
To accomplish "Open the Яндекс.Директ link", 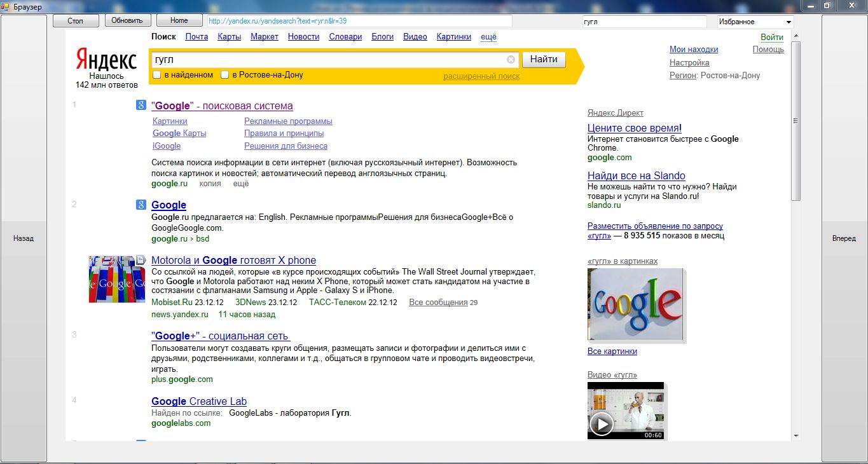I will (616, 113).
